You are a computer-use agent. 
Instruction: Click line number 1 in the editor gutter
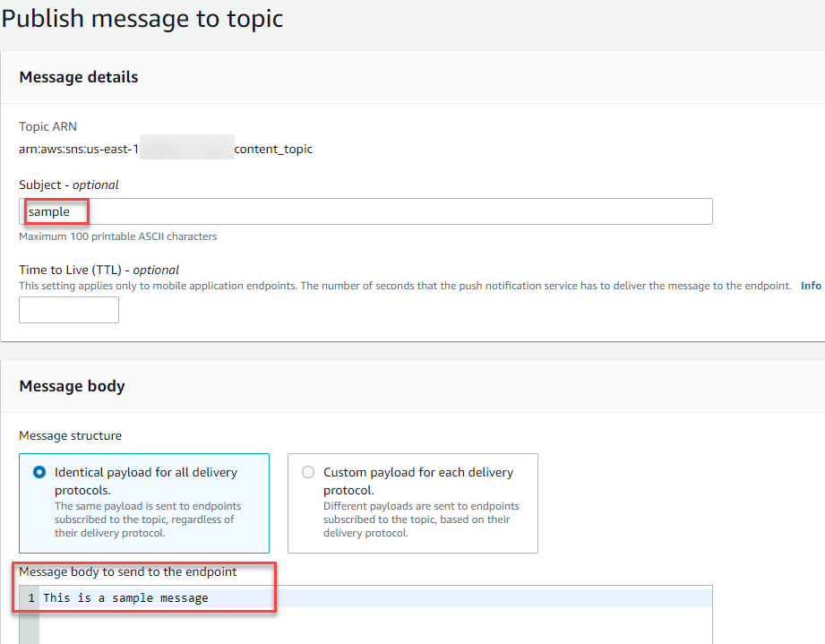30,597
